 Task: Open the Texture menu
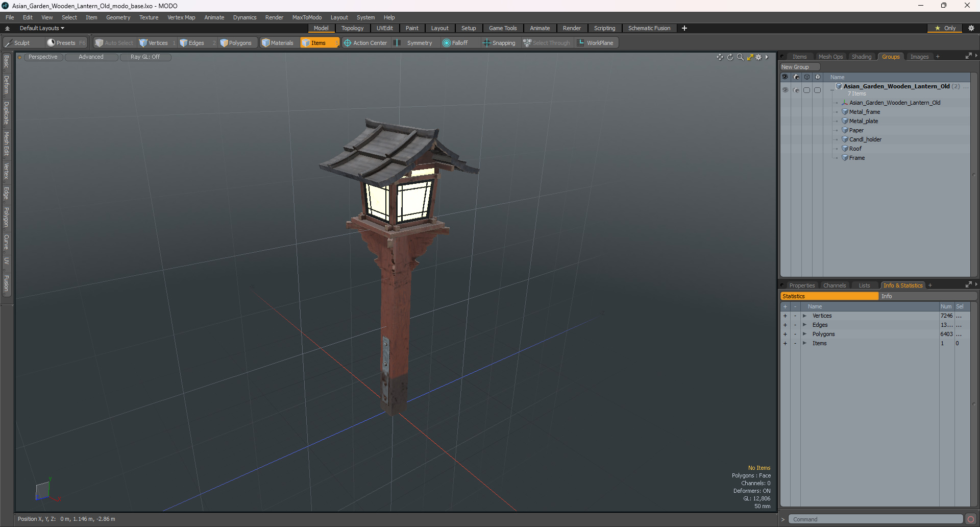(149, 17)
